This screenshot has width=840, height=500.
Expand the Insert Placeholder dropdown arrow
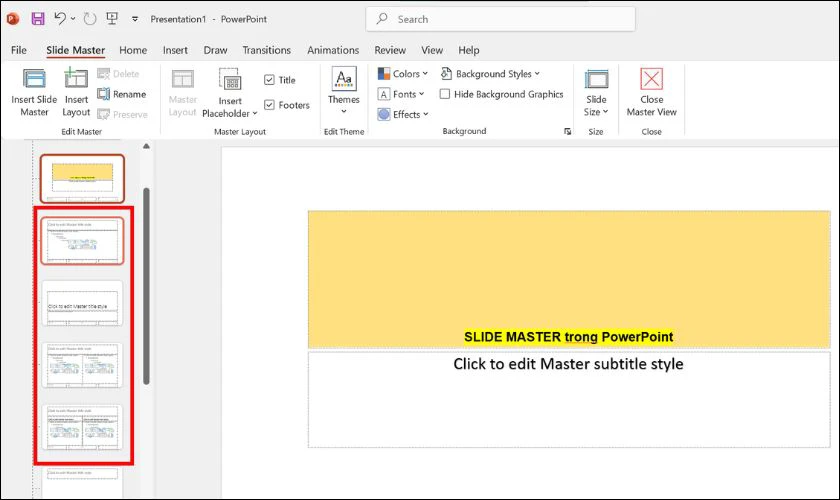point(255,114)
